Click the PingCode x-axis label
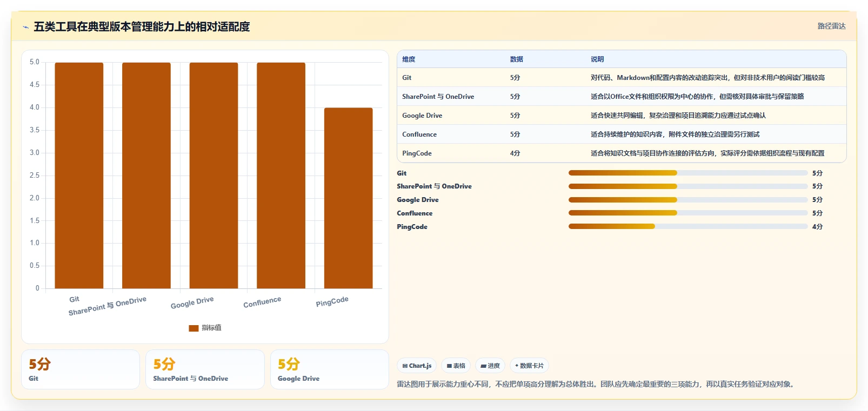The image size is (868, 411). click(332, 301)
